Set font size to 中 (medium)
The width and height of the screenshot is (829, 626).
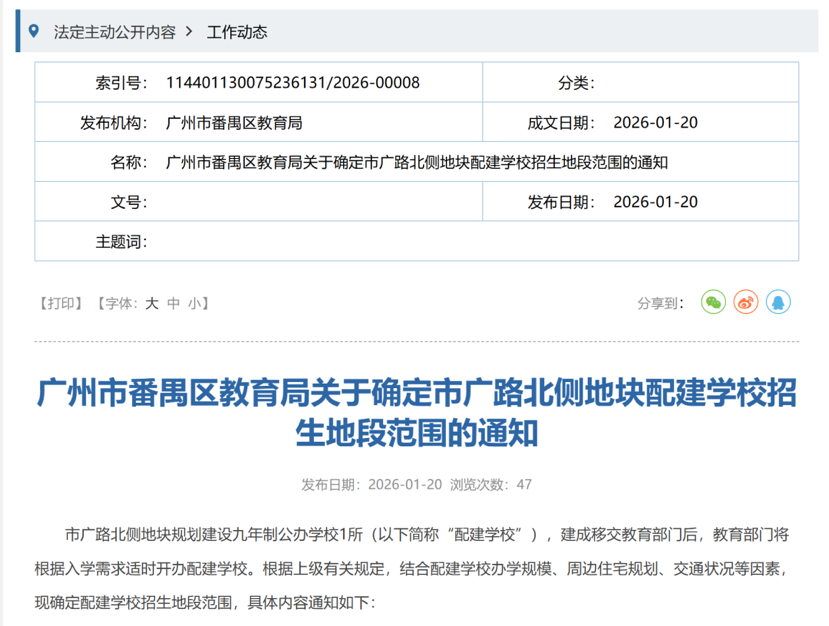173,303
